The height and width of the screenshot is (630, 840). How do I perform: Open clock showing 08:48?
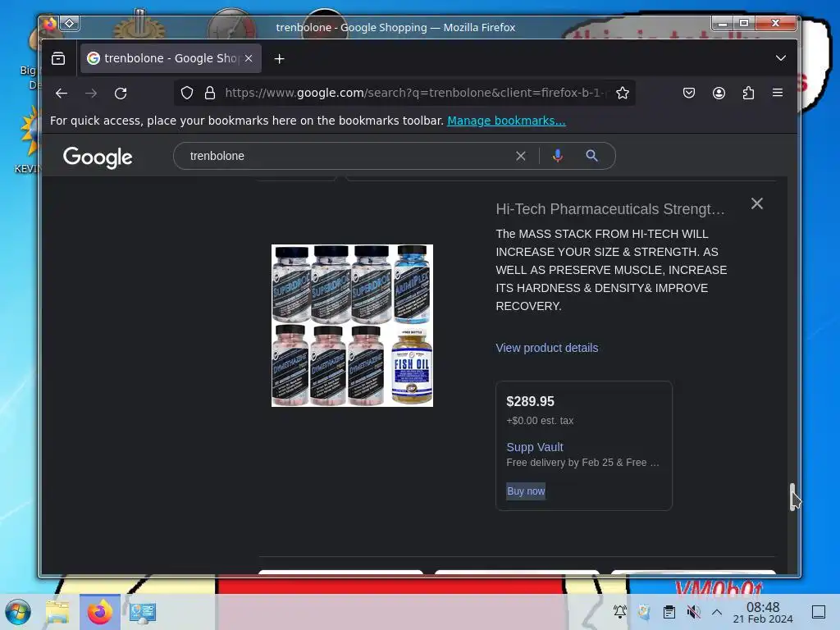(763, 612)
